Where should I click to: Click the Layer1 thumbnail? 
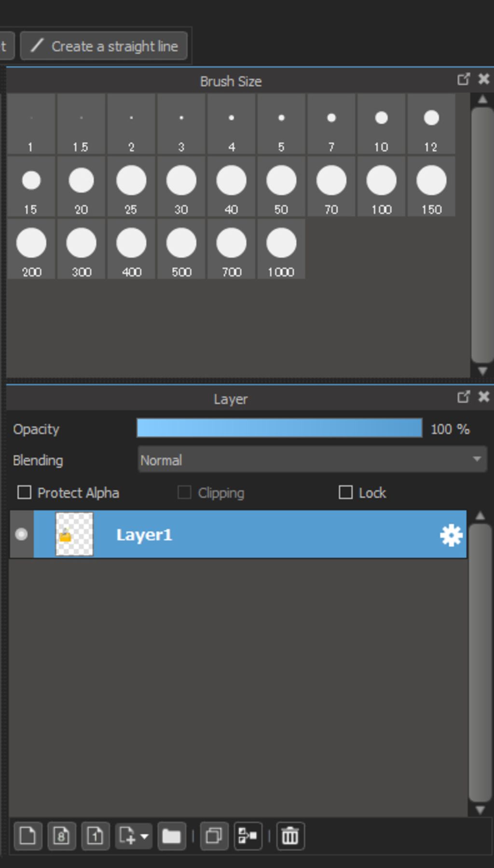(74, 534)
